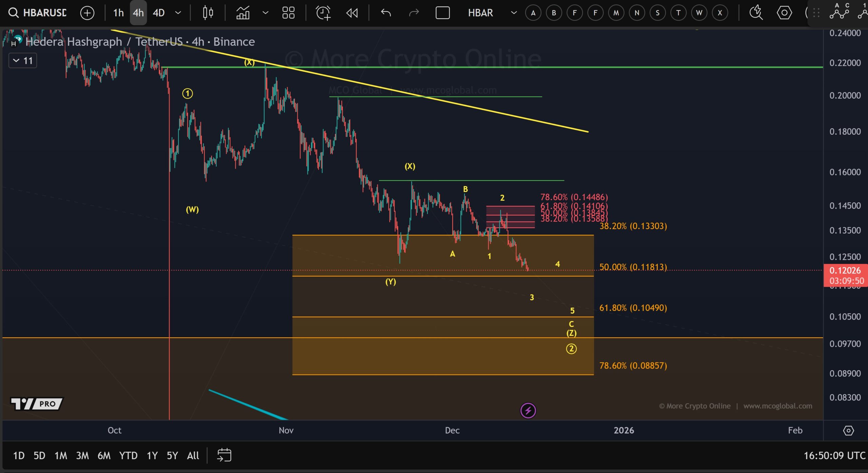Open chart settings hexagon icon
Screen dimensions: 868x473
(x=784, y=13)
